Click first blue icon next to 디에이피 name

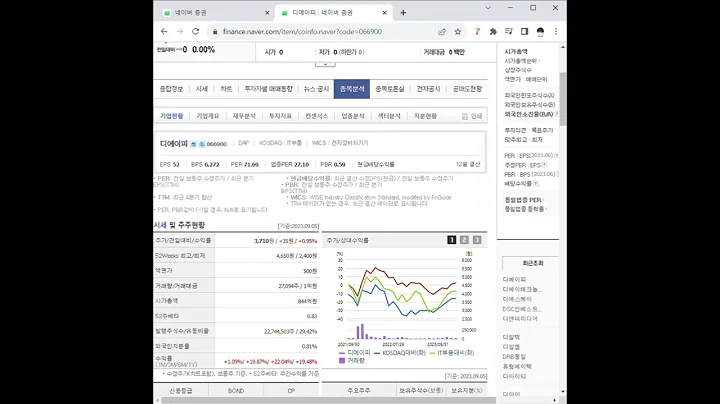(193, 144)
